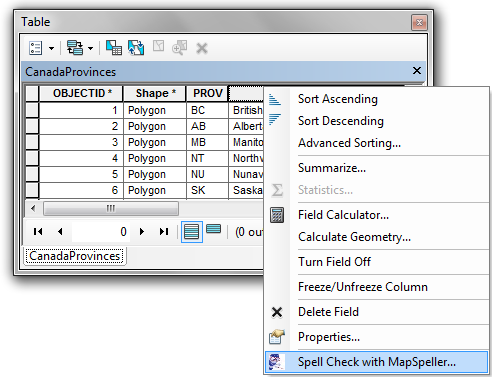The height and width of the screenshot is (377, 492).
Task: Click the horizontal scrollbar thumb
Action: click(111, 209)
